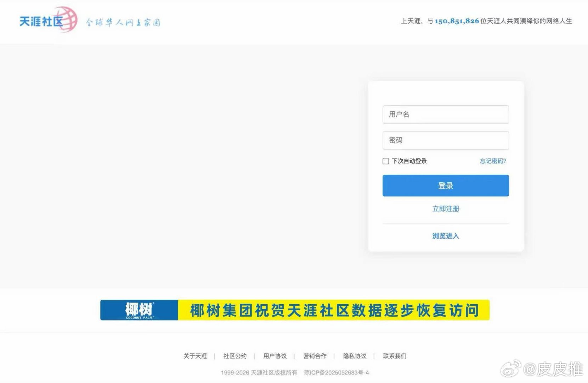The image size is (588, 383).
Task: Open 用户协议 footer link
Action: pos(275,356)
